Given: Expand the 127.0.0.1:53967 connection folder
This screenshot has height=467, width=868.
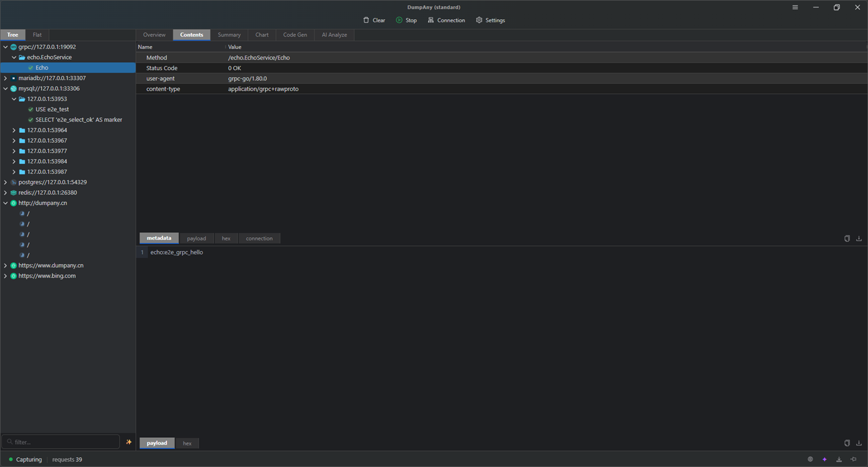Looking at the screenshot, I should 14,140.
